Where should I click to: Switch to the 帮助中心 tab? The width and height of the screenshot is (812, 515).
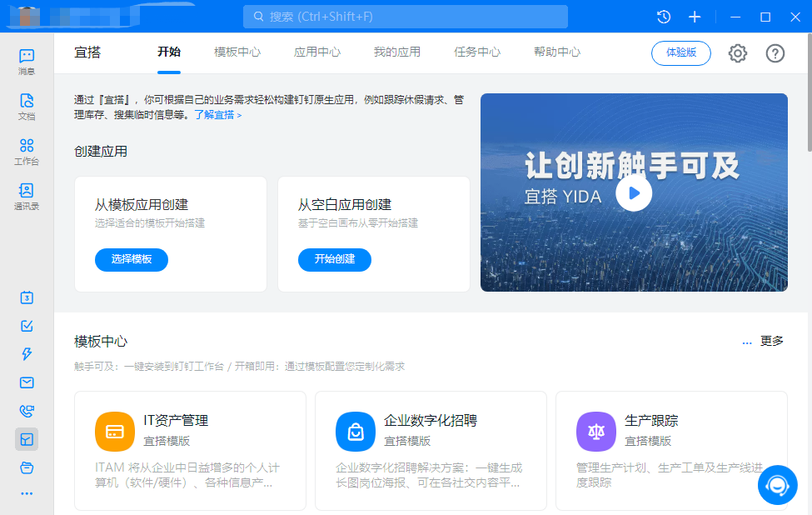(x=557, y=52)
